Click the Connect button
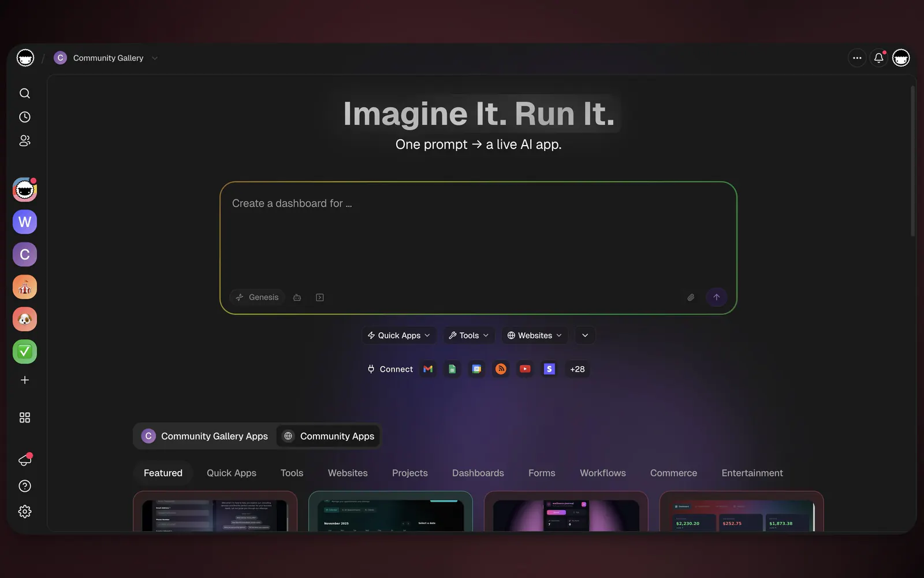This screenshot has width=924, height=578. pos(390,369)
